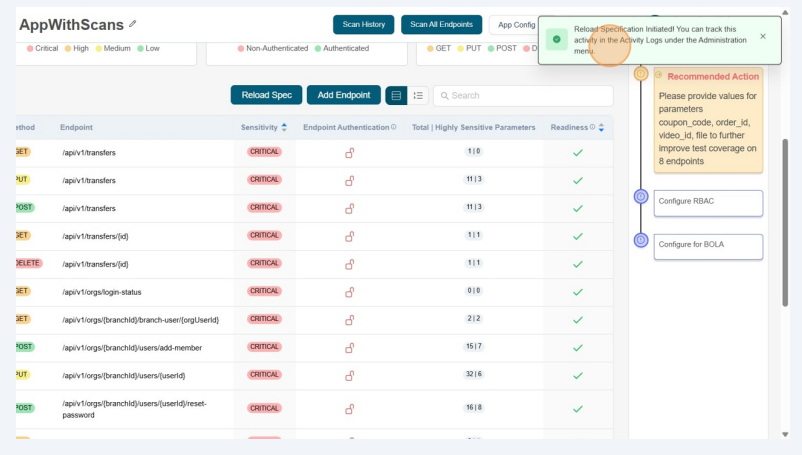Click CRITICAL badge for login-status row
This screenshot has width=802, height=455.
click(264, 291)
